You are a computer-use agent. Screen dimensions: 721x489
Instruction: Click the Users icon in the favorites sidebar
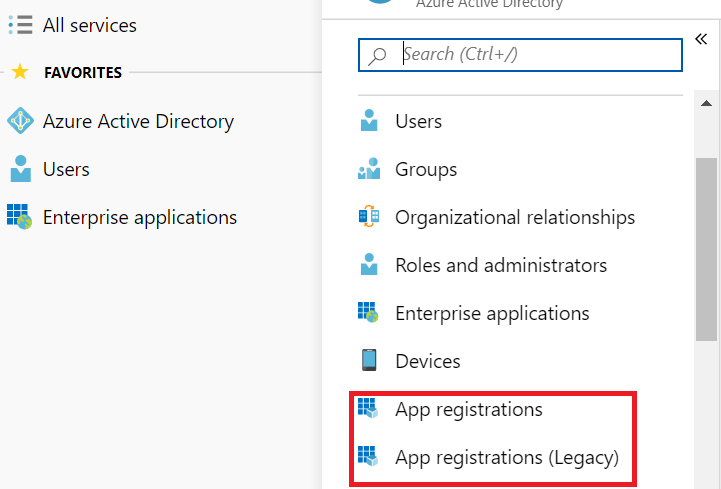click(x=20, y=169)
